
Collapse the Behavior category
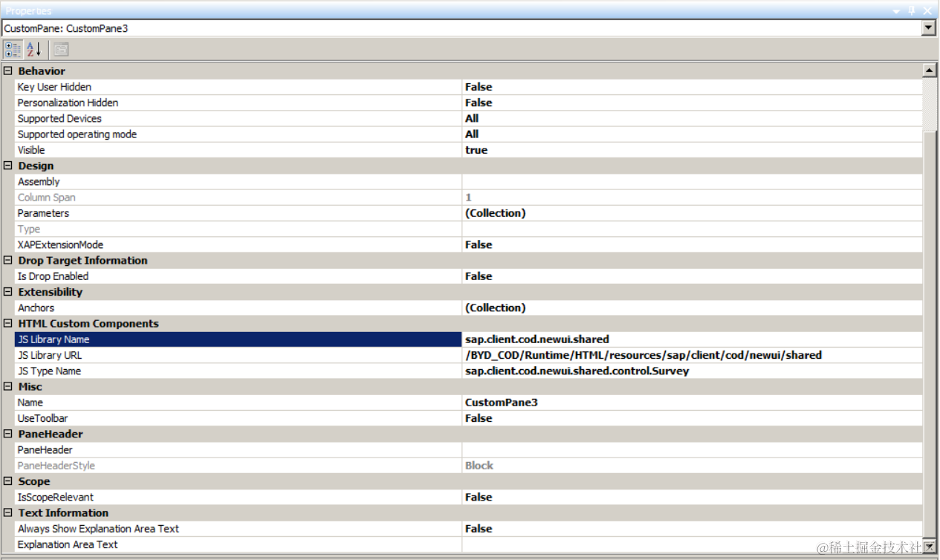pyautogui.click(x=9, y=71)
